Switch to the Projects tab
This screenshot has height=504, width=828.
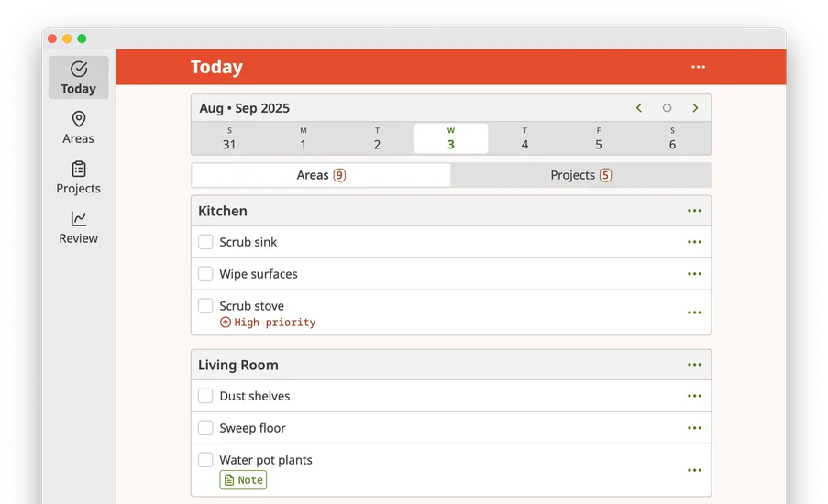580,175
